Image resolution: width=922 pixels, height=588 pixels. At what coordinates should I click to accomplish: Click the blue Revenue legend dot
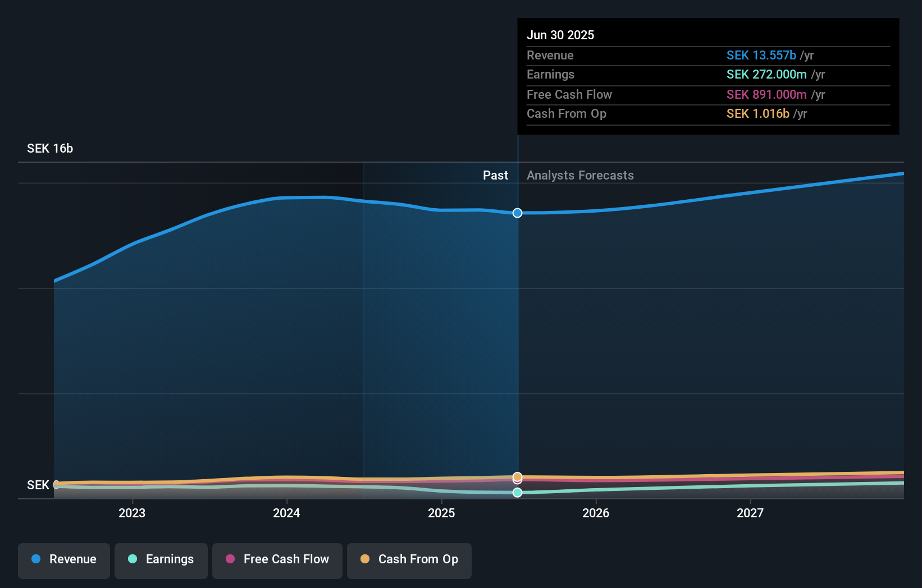click(36, 559)
